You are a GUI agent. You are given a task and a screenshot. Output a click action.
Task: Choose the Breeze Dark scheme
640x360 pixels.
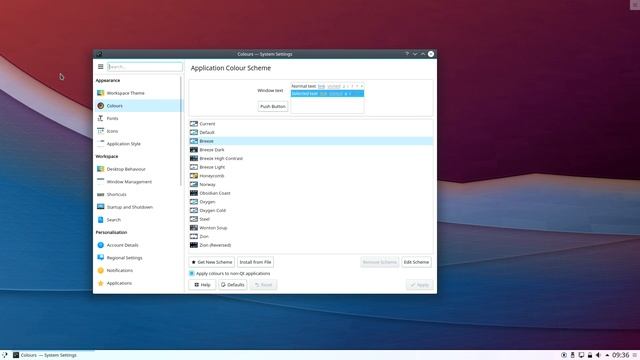311,150
